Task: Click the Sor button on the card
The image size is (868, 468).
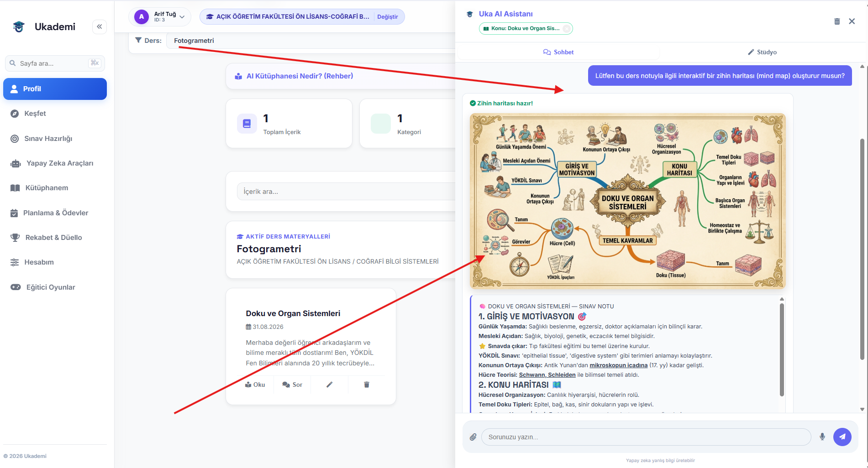Action: coord(292,385)
